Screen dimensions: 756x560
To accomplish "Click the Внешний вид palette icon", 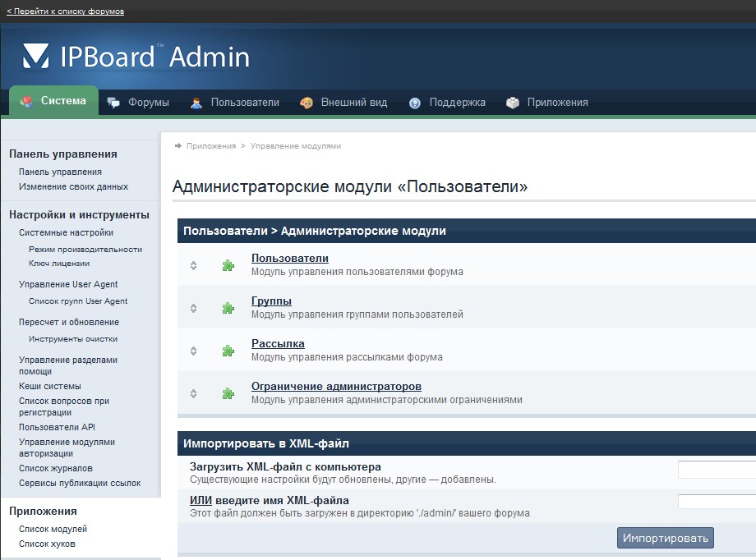I will (307, 103).
